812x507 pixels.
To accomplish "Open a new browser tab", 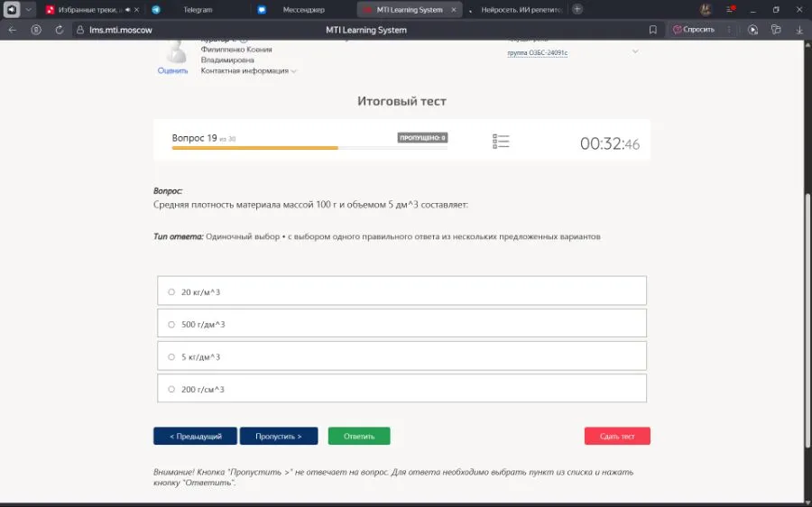I will click(577, 9).
